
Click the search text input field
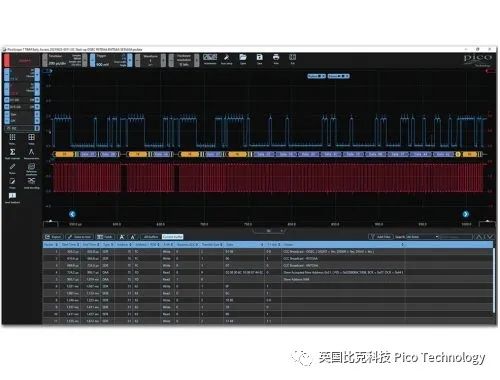tap(456, 237)
